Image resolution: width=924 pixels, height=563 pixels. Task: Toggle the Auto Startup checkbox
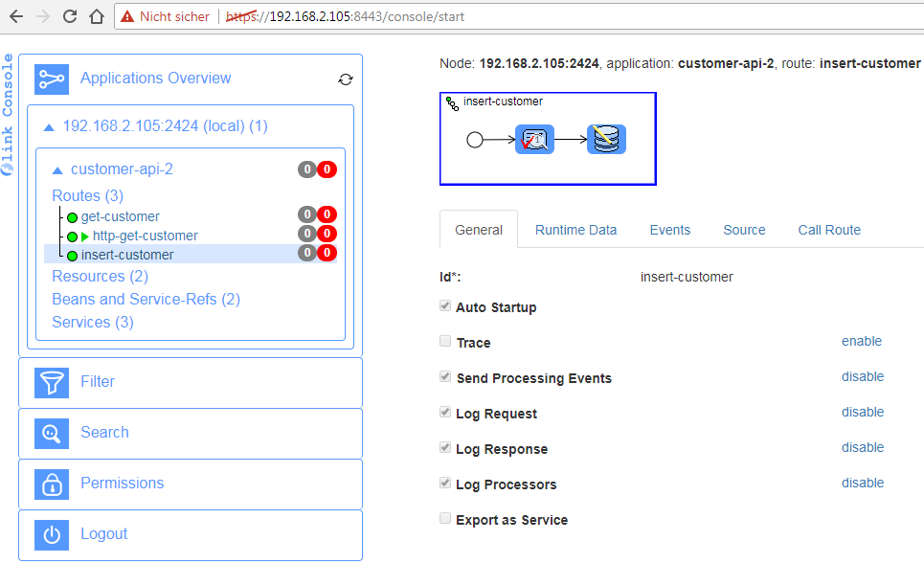pos(445,306)
